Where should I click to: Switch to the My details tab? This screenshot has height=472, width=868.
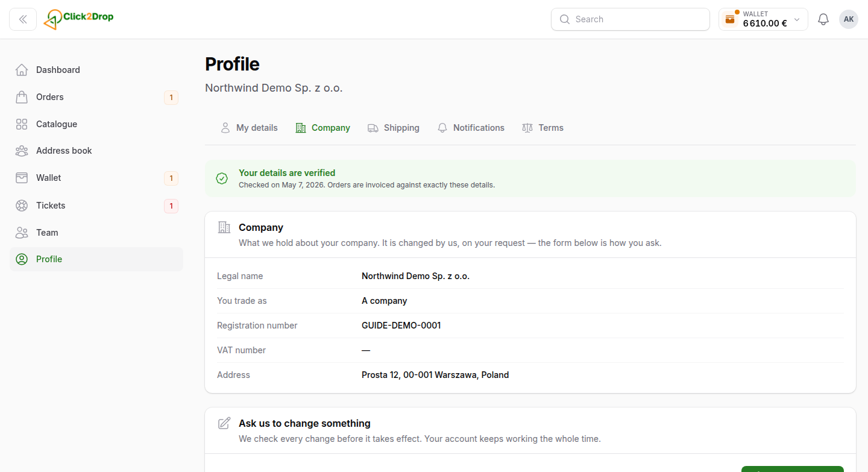(x=249, y=128)
